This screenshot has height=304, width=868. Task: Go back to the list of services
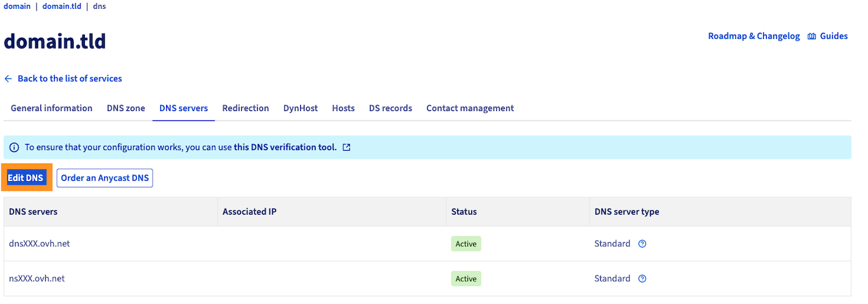click(69, 79)
